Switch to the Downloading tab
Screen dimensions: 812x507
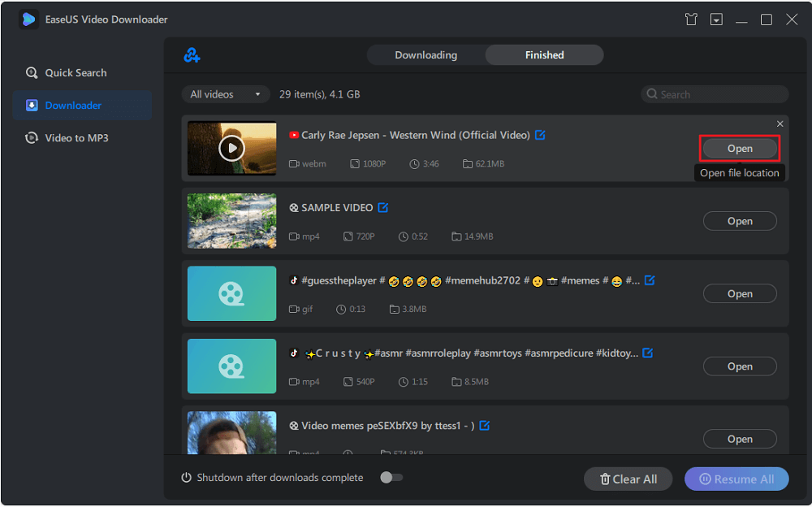(426, 55)
